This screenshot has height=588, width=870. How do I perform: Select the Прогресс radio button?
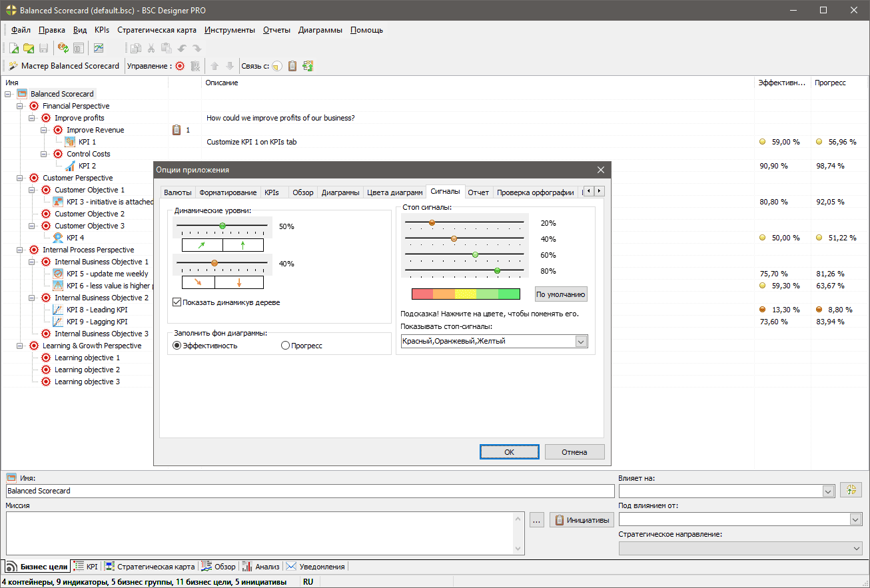click(286, 346)
